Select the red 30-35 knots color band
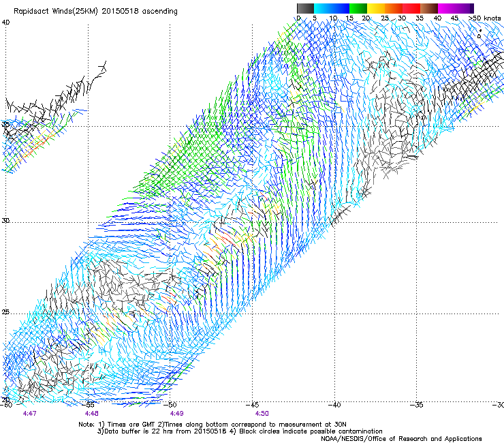Image resolution: width=504 pixels, height=443 pixels. point(411,8)
